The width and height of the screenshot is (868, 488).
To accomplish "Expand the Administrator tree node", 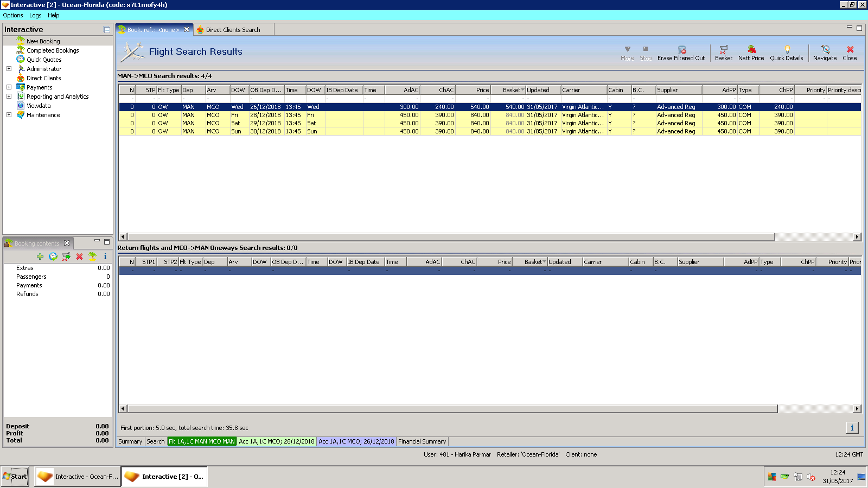I will coord(9,69).
